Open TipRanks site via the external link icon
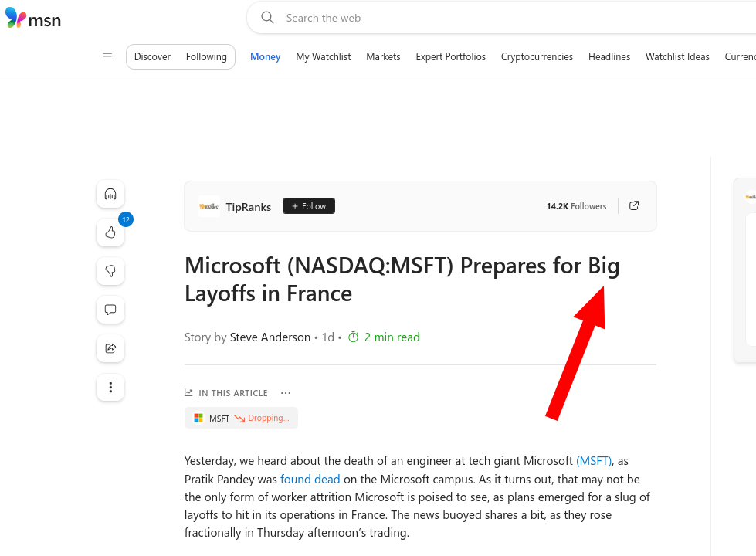This screenshot has height=556, width=756. (x=634, y=205)
